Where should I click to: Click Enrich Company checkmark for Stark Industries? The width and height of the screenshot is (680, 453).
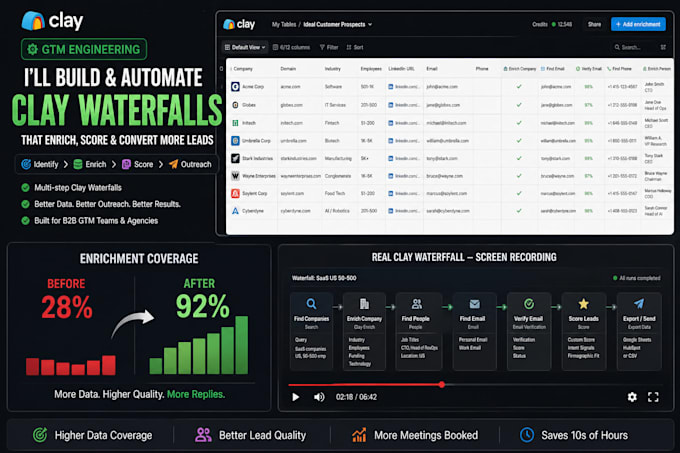pos(519,158)
